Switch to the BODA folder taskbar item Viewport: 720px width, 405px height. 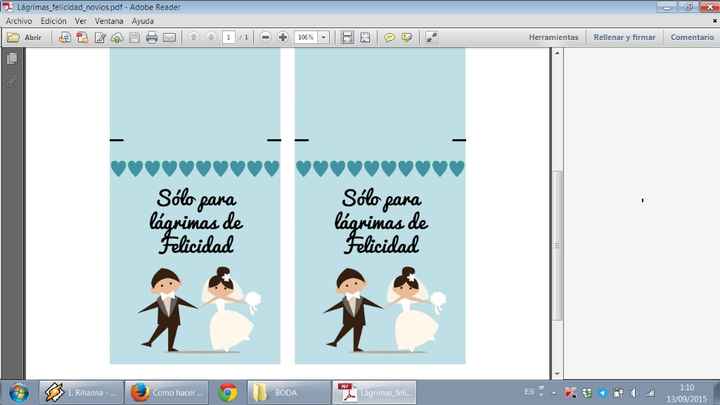pos(289,393)
